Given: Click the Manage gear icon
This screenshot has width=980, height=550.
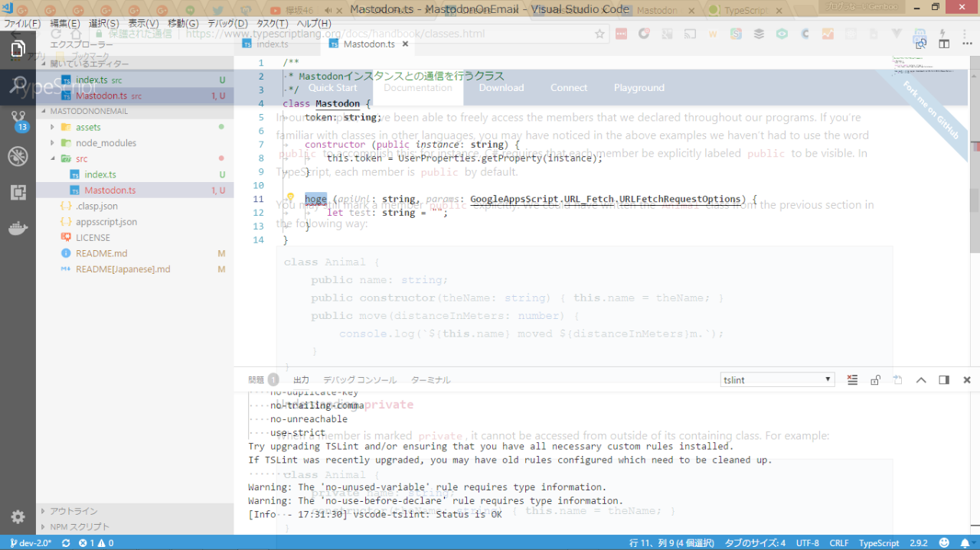Looking at the screenshot, I should 18,517.
